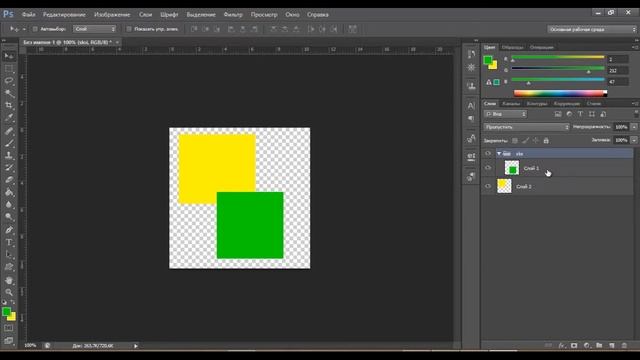Open the layer filter Вид dropdown
This screenshot has width=640, height=360.
click(x=506, y=114)
